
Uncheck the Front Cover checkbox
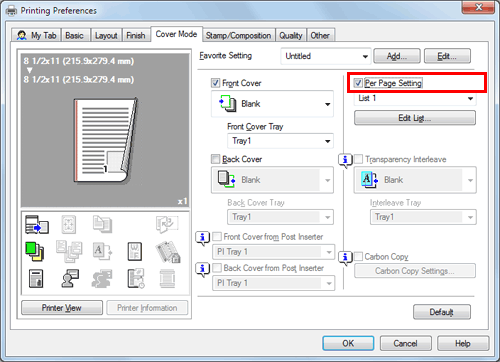click(x=216, y=83)
